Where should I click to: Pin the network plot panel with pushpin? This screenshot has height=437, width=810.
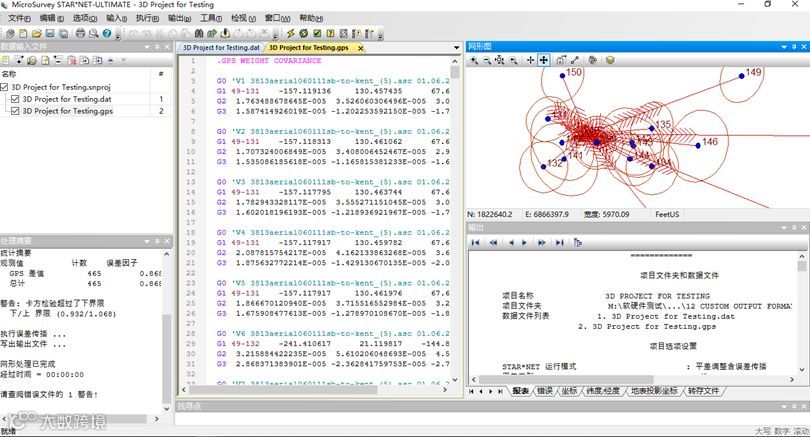(x=794, y=46)
